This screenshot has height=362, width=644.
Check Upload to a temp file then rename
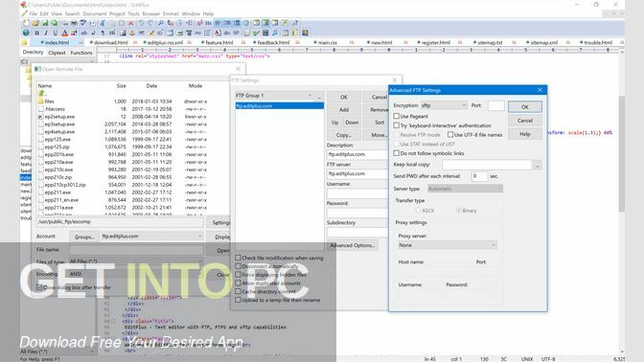(238, 300)
